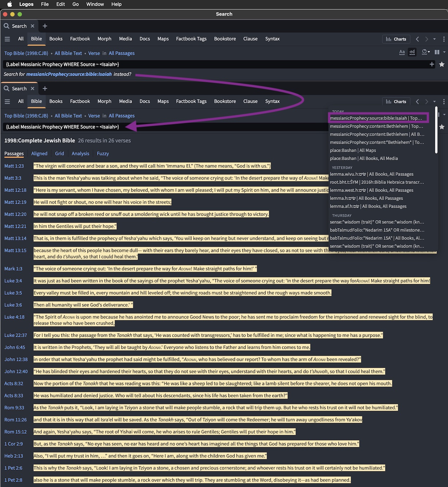Viewport: 448px width, 487px height.
Task: Go back using lower panel's left arrow
Action: click(417, 102)
